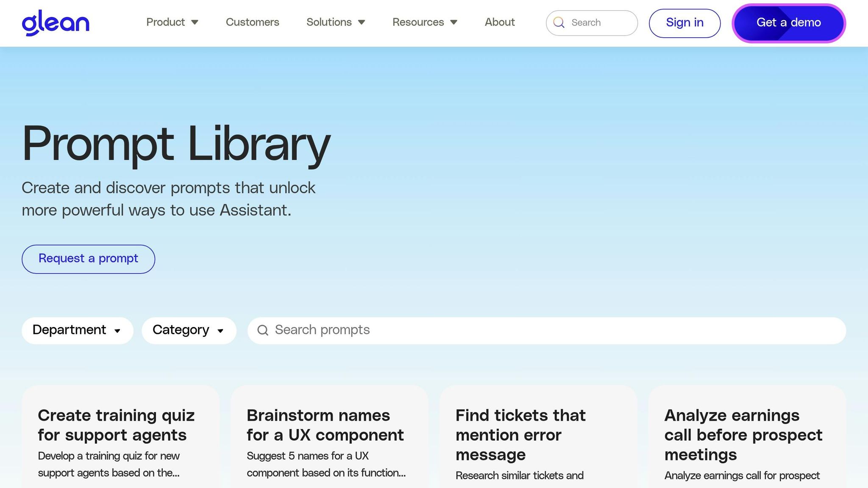Click the Glean logo

[x=56, y=22]
